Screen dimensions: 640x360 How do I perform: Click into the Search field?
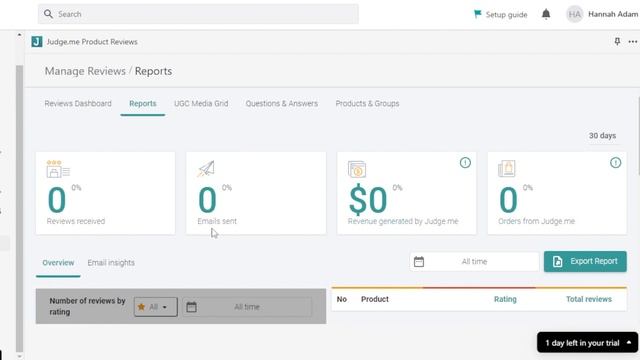(198, 14)
